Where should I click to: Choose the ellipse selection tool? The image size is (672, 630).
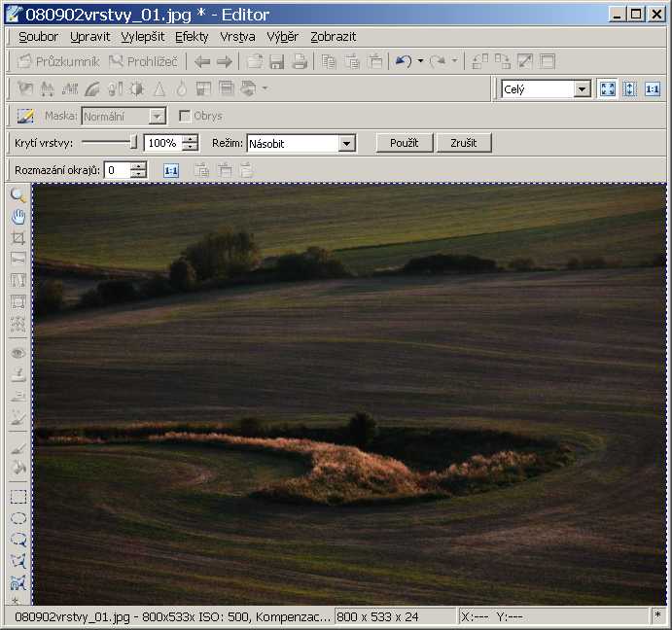[18, 518]
